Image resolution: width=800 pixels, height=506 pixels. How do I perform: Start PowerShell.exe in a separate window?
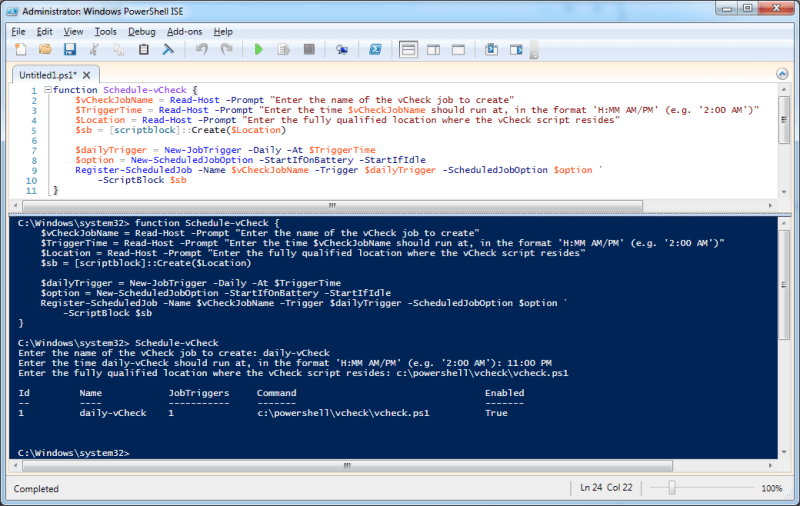click(375, 49)
